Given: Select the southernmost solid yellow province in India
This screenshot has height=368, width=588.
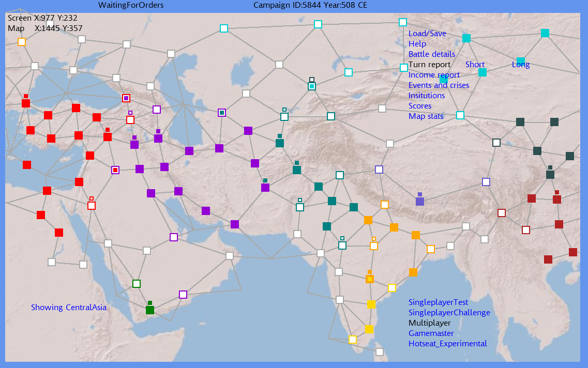Looking at the screenshot, I should pos(369,329).
